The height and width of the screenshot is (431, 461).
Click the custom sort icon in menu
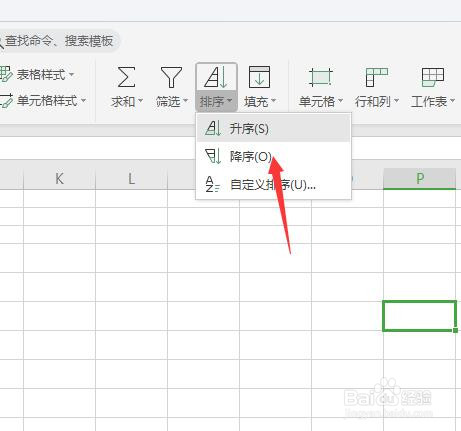[x=212, y=184]
